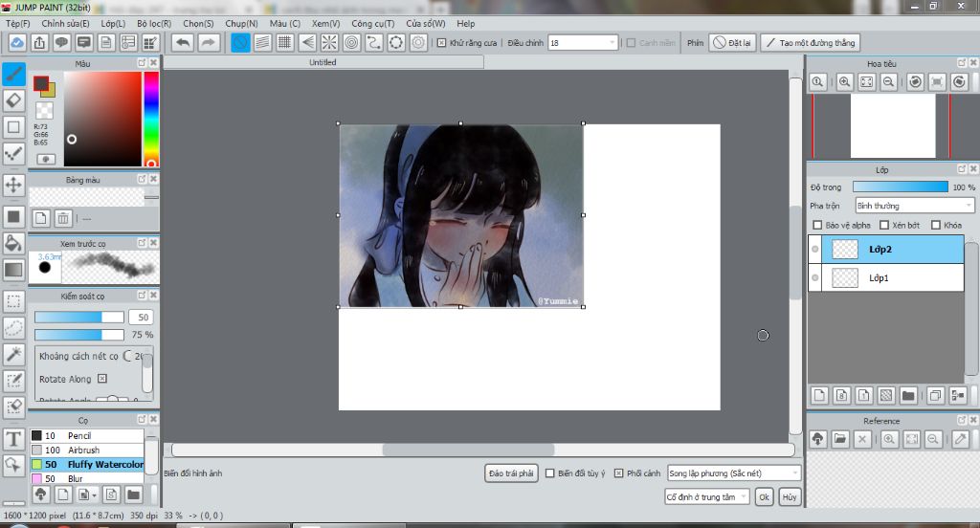Add a new layer folder
The width and height of the screenshot is (980, 528).
908,395
